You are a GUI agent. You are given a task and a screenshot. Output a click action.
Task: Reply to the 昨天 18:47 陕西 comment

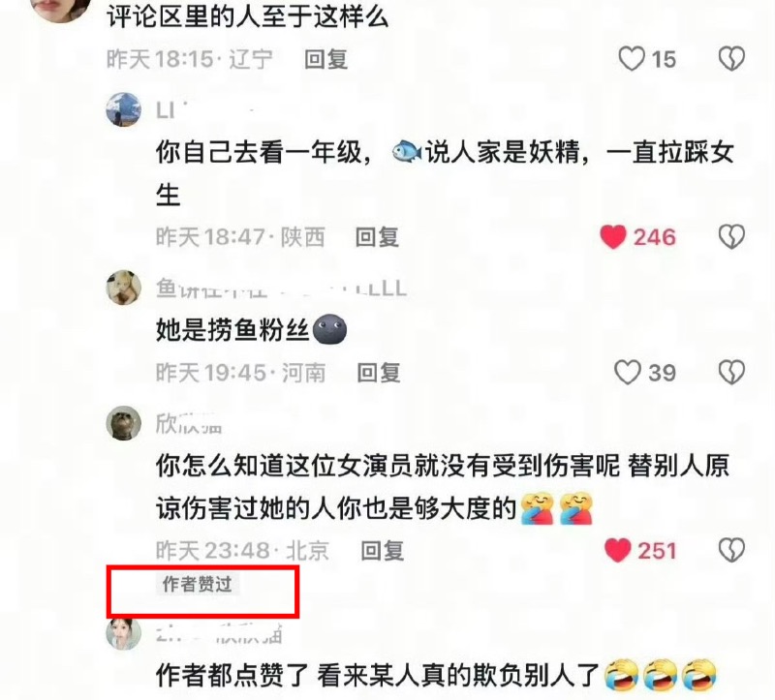377,237
